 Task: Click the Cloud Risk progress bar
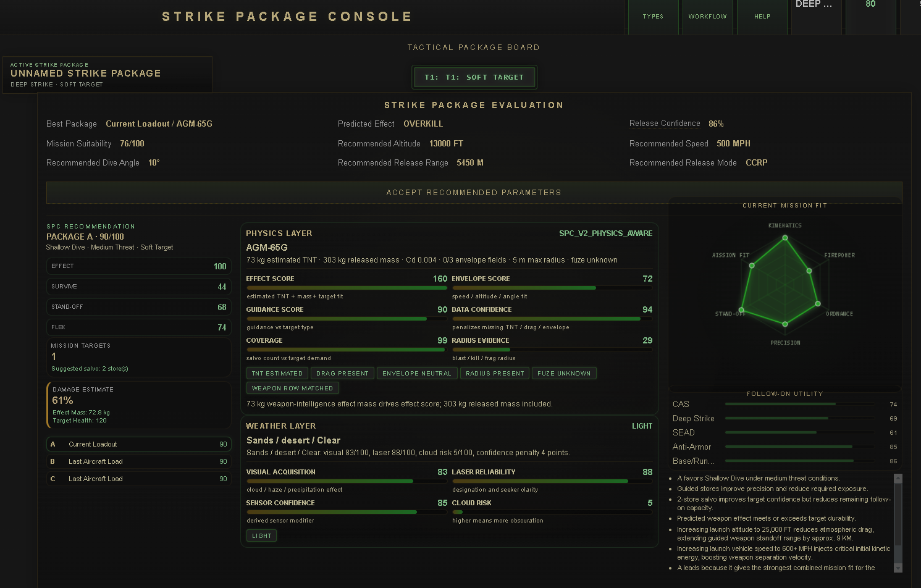[x=552, y=512]
